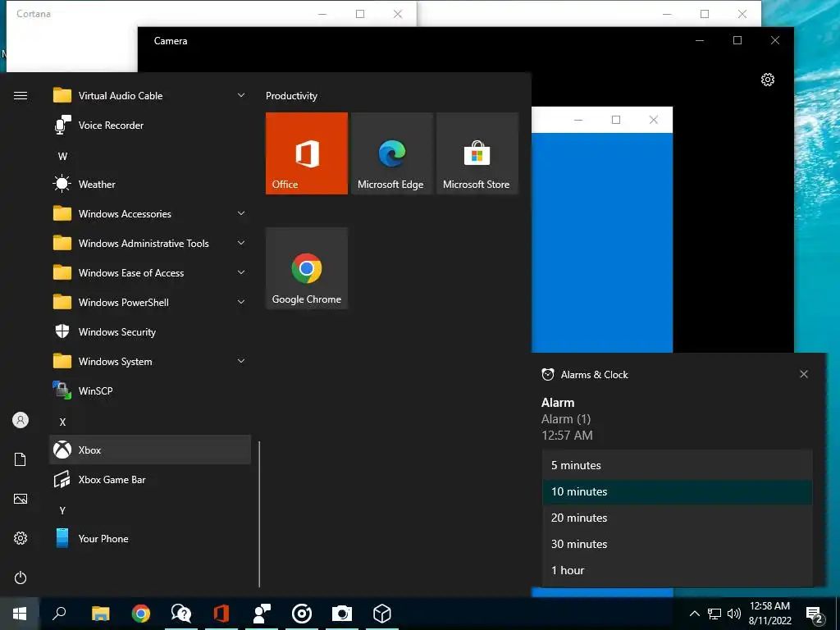
Task: Click the Windows Start button
Action: [x=20, y=614]
